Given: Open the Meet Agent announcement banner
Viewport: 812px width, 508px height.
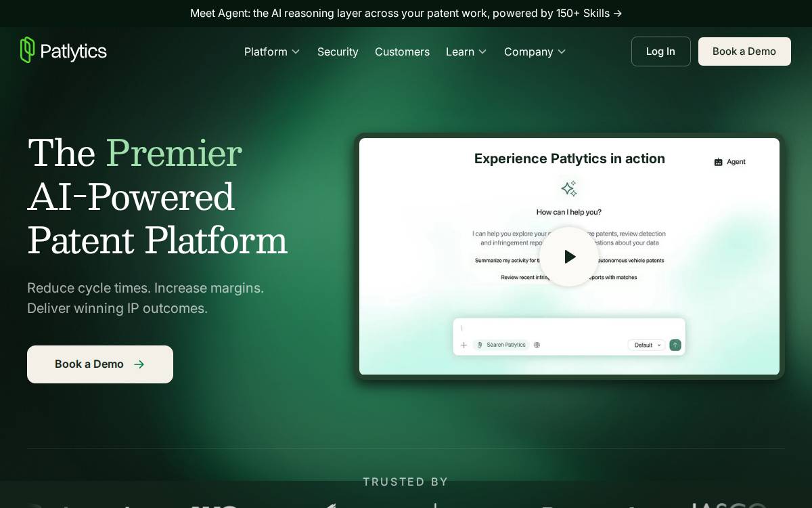Looking at the screenshot, I should tap(406, 14).
